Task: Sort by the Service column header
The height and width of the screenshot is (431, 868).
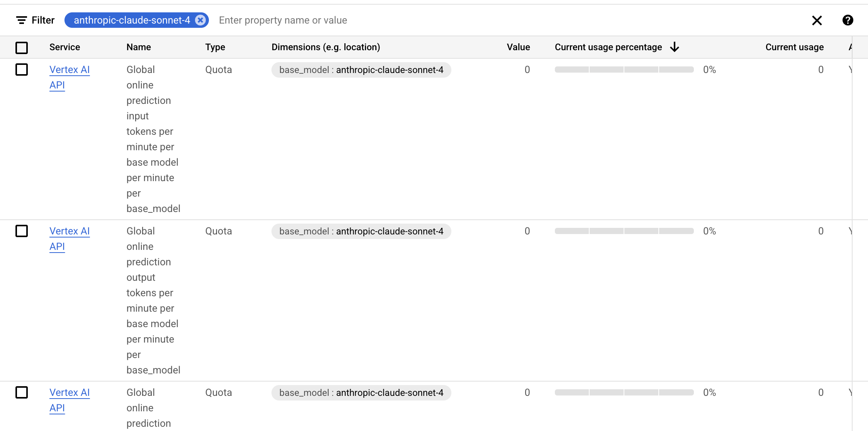Action: (64, 47)
